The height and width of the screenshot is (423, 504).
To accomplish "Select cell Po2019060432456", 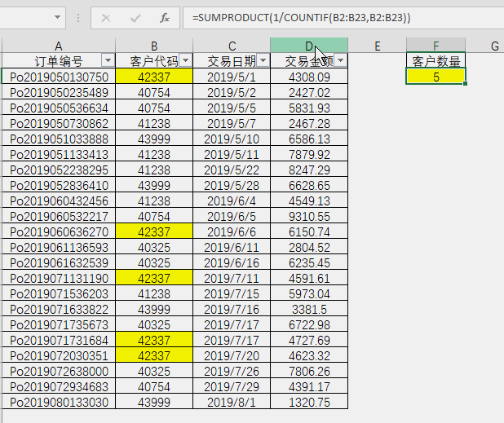I will coord(59,200).
